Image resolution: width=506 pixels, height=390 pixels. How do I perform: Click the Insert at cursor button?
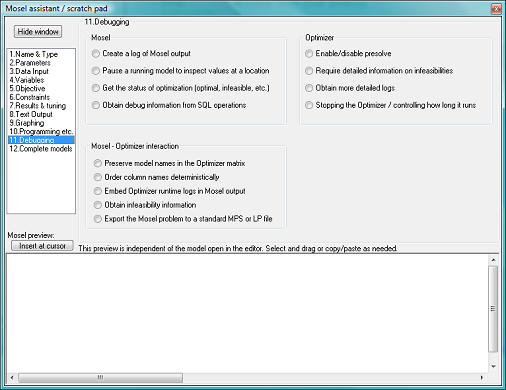[x=42, y=246]
